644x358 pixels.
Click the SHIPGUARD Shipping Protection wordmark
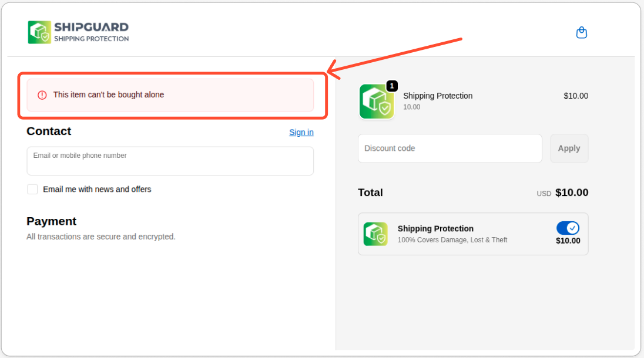tap(91, 32)
